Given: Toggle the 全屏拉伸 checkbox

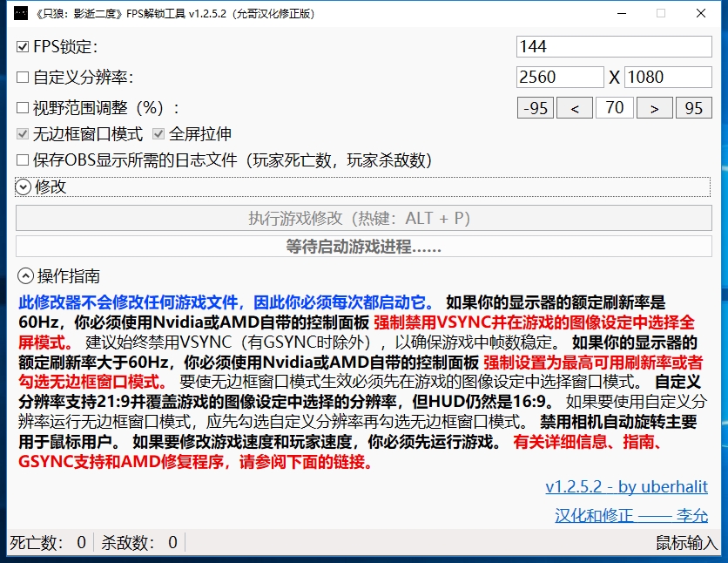Looking at the screenshot, I should tap(158, 134).
